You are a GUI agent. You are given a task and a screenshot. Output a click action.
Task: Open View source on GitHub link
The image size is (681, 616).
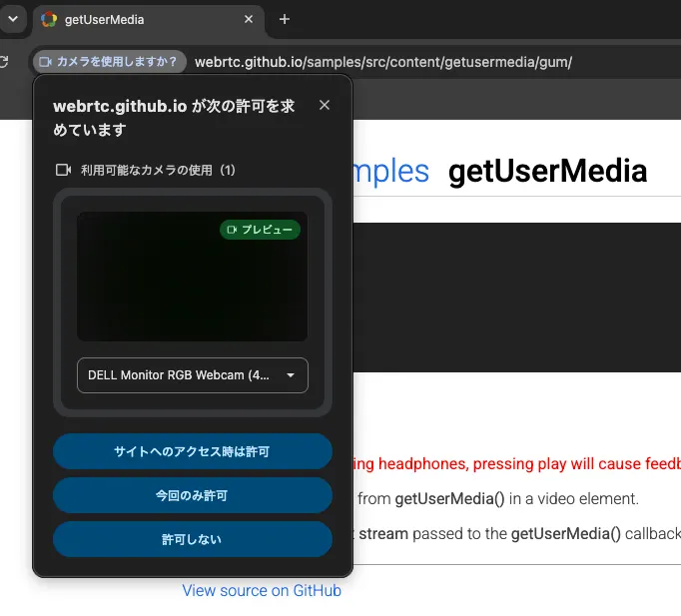[262, 590]
